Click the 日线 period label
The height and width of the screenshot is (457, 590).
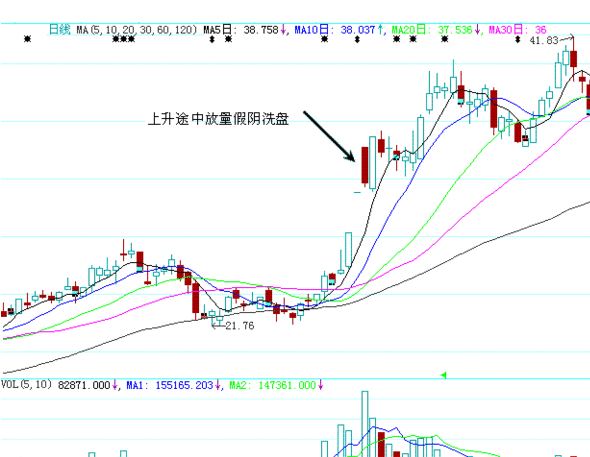tap(60, 29)
